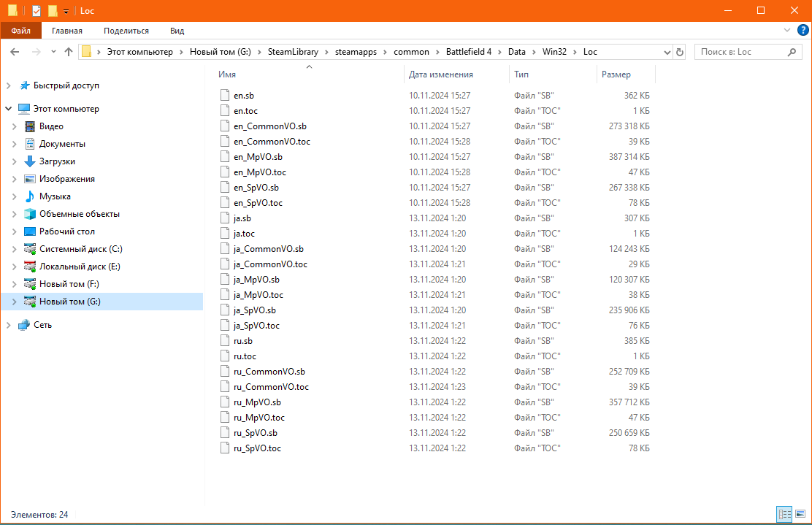Switch to Details view icon in status bar
Viewport: 812px width, 525px height.
click(x=784, y=514)
